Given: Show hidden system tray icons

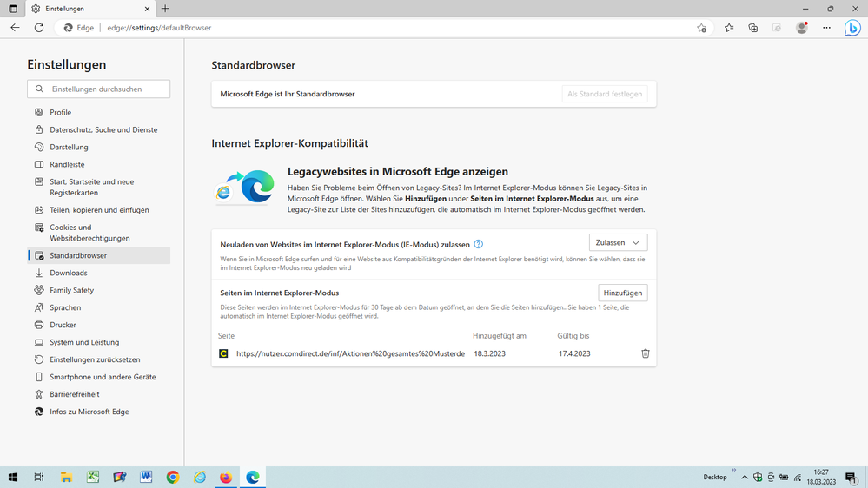Looking at the screenshot, I should (x=744, y=478).
